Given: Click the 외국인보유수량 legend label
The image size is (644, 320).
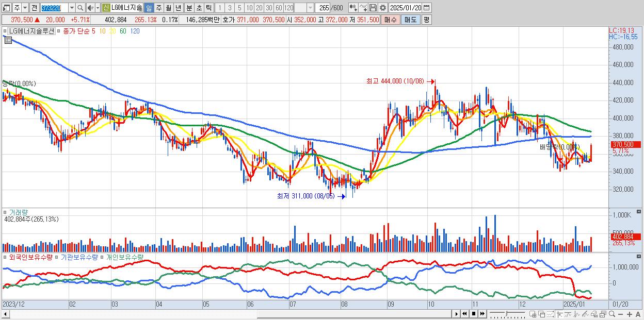Looking at the screenshot, I should click(x=30, y=257).
